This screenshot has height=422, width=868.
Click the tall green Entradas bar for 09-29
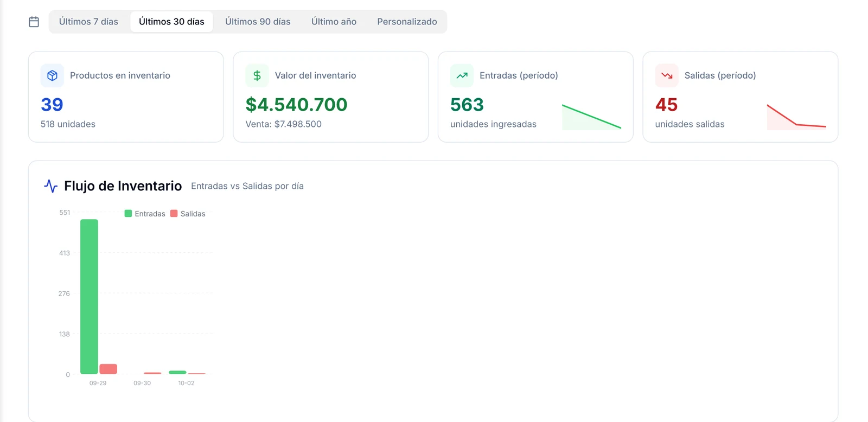pyautogui.click(x=89, y=297)
